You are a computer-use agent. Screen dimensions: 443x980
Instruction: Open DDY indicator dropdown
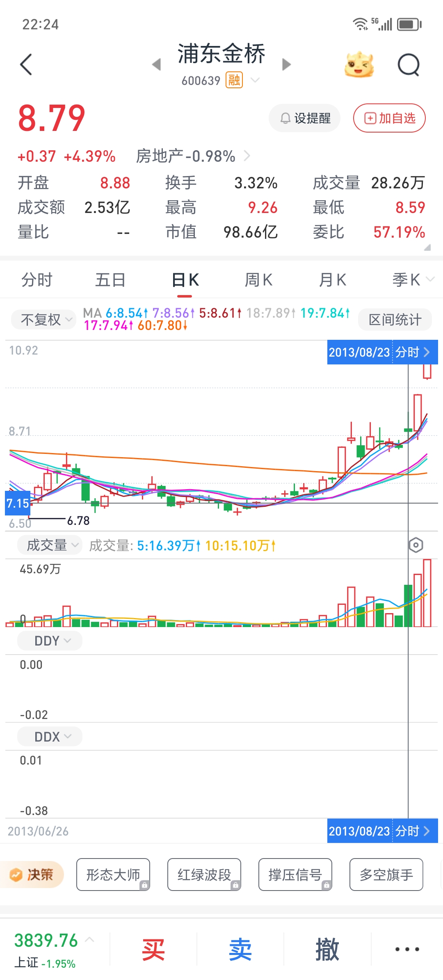coord(50,641)
